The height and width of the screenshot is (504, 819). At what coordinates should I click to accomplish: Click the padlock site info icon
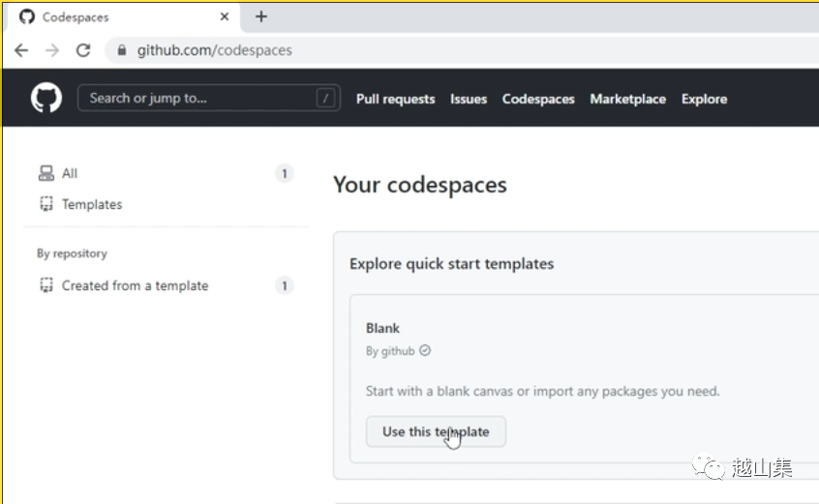pyautogui.click(x=122, y=50)
